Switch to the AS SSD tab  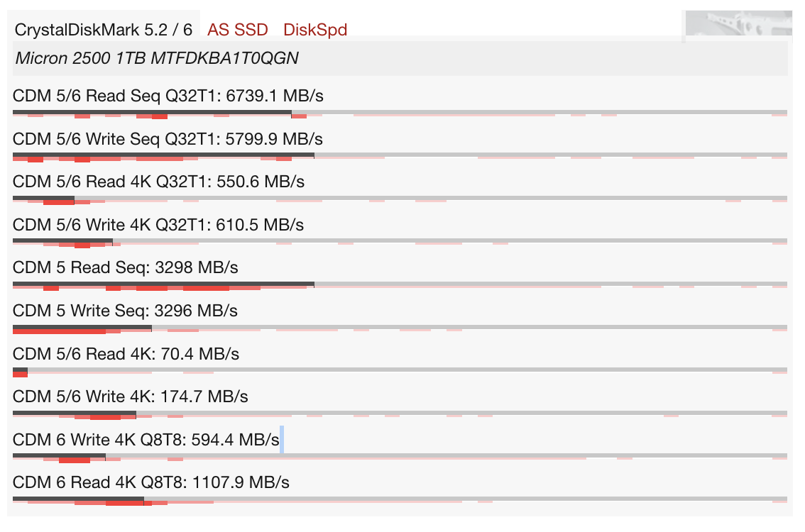pos(237,30)
